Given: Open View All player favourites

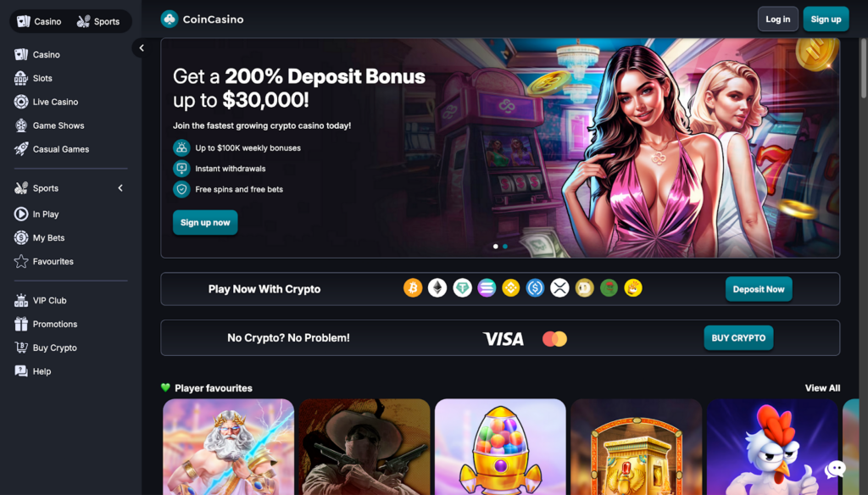Looking at the screenshot, I should (822, 388).
